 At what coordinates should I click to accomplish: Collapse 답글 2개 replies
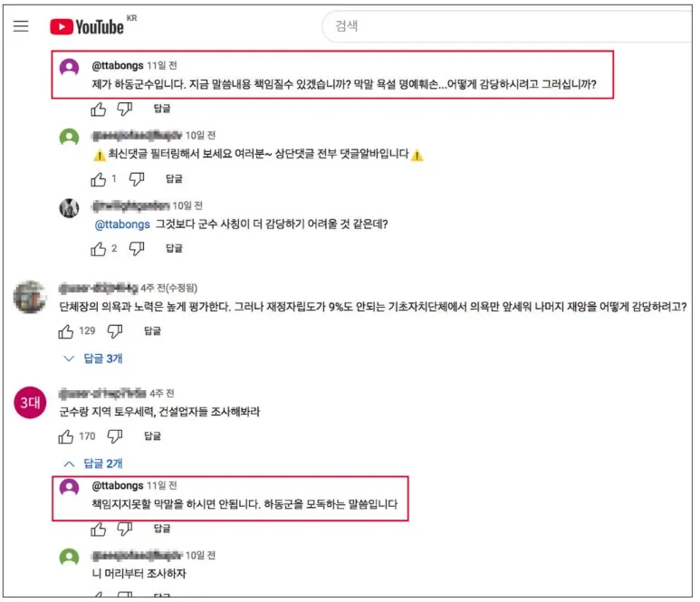[93, 463]
